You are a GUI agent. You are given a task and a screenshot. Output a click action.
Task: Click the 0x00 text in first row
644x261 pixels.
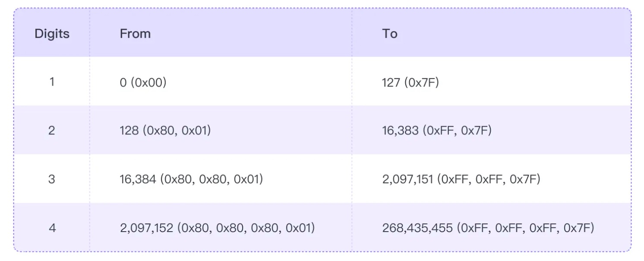(149, 82)
